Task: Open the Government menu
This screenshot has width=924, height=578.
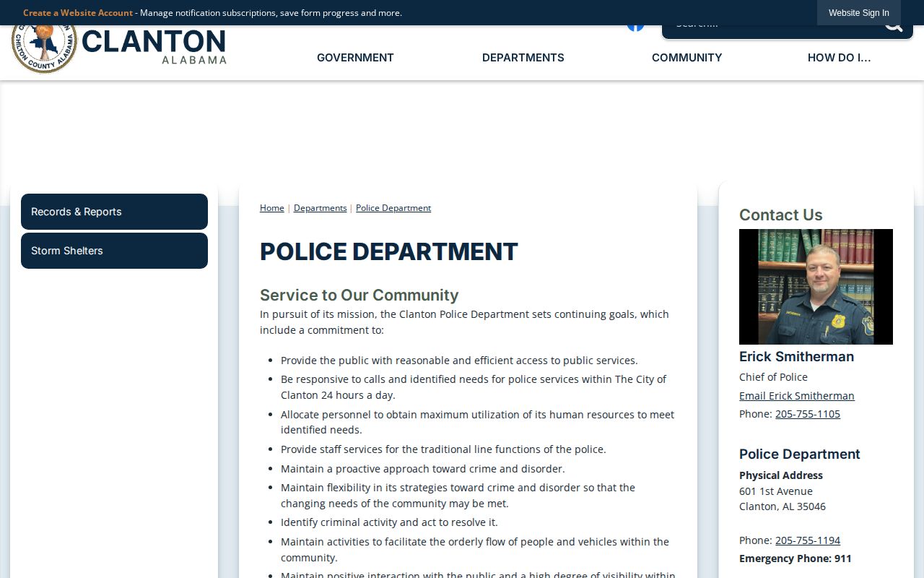Action: pos(355,58)
